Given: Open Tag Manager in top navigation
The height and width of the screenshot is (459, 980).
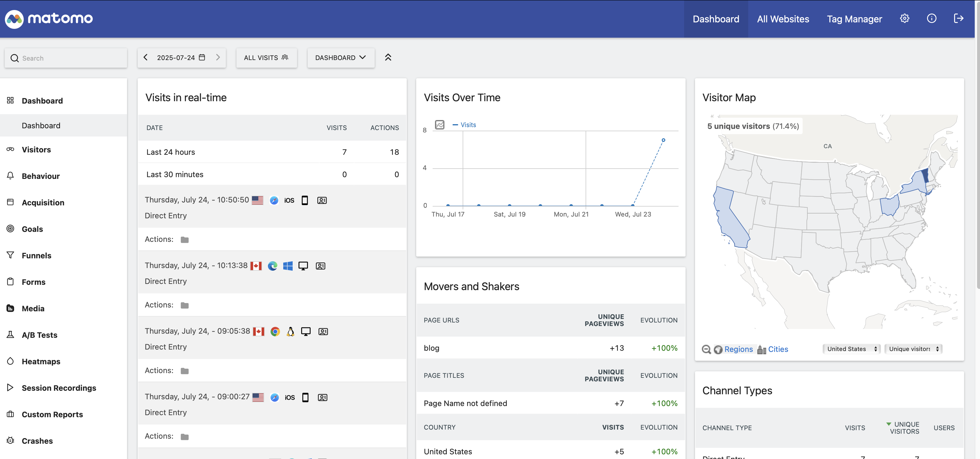Looking at the screenshot, I should 854,19.
